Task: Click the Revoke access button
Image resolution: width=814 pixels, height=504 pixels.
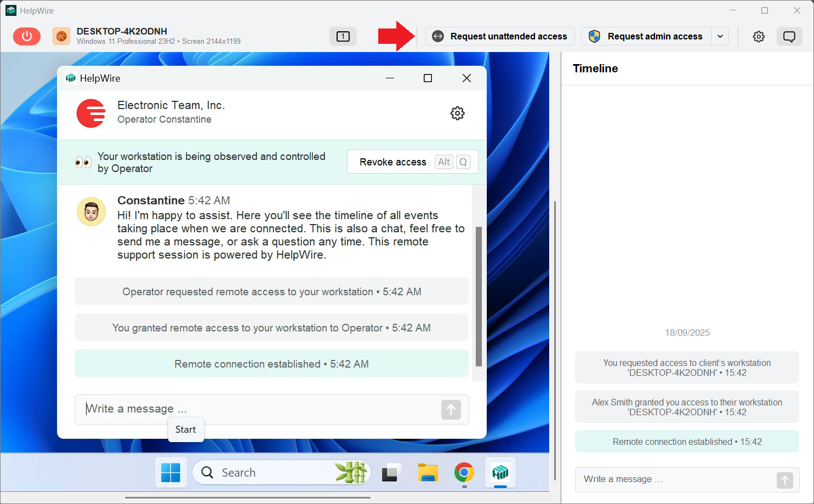Action: click(x=392, y=162)
